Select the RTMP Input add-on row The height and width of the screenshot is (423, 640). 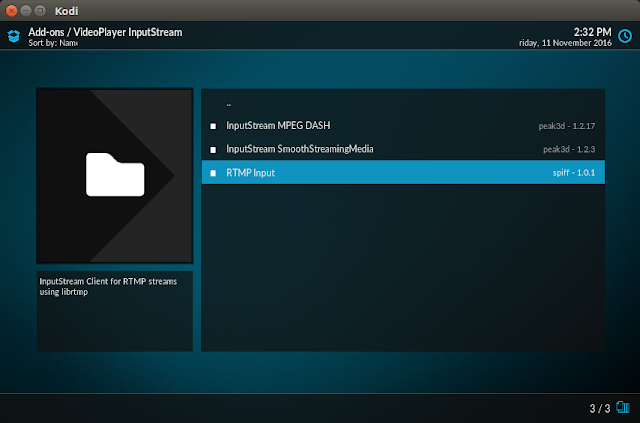pos(403,172)
